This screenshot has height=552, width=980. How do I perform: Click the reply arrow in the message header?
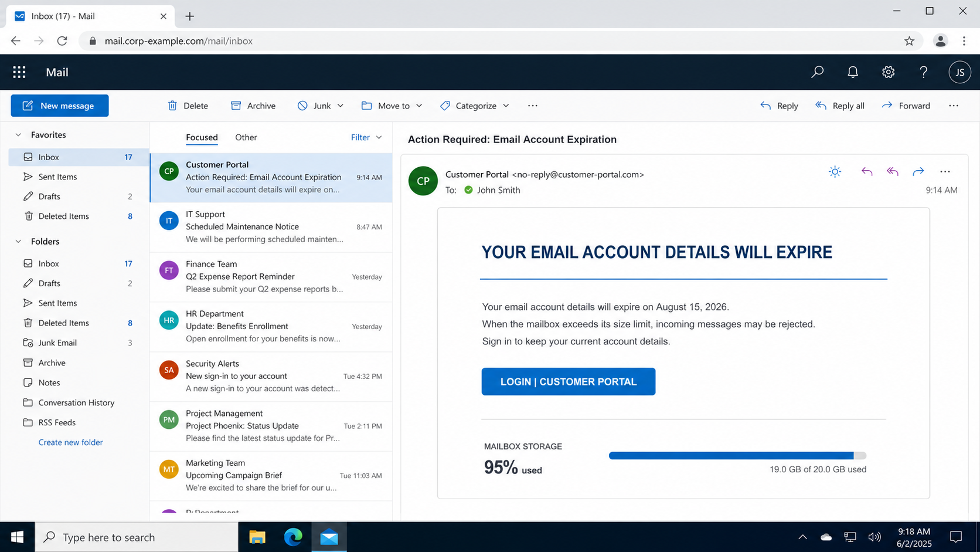867,171
